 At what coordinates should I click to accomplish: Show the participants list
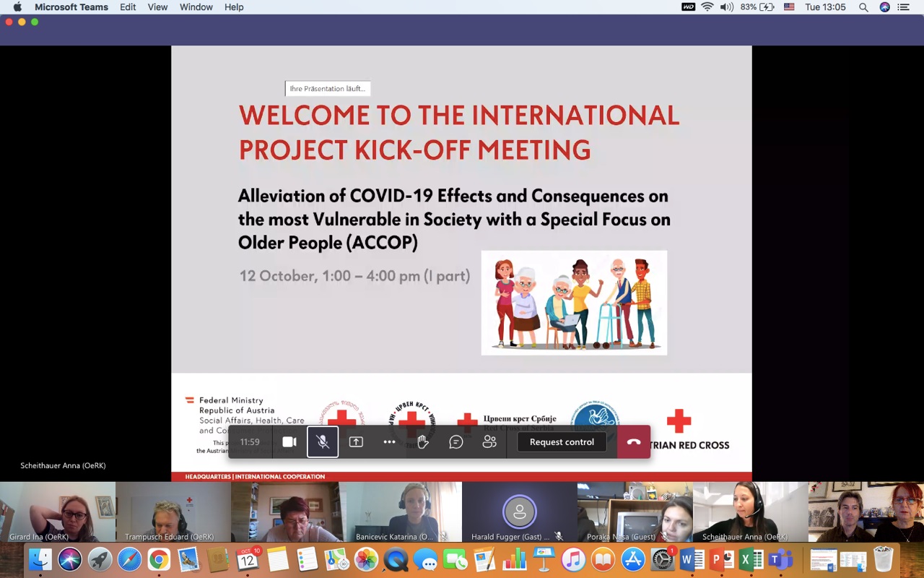[x=489, y=442]
